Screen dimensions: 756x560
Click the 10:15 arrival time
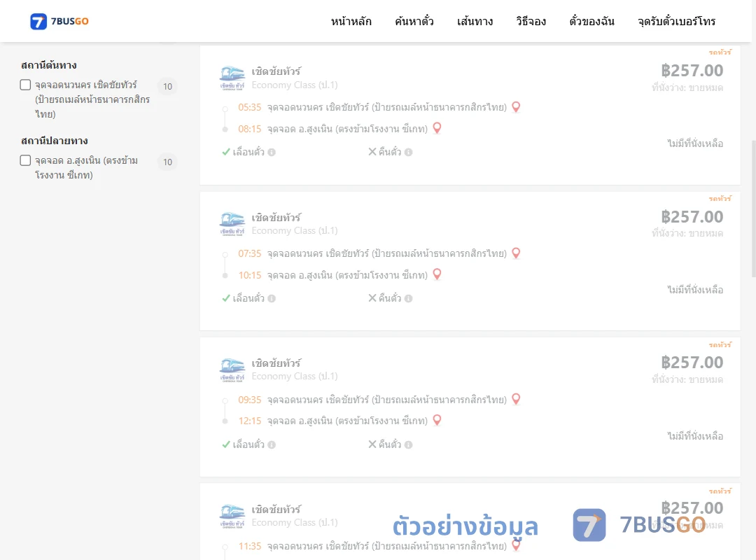pos(249,275)
